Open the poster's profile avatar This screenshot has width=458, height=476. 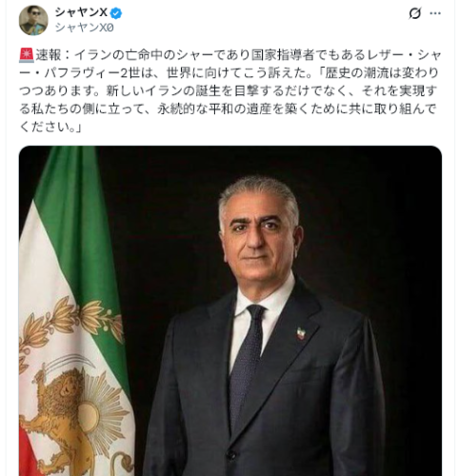(x=33, y=20)
